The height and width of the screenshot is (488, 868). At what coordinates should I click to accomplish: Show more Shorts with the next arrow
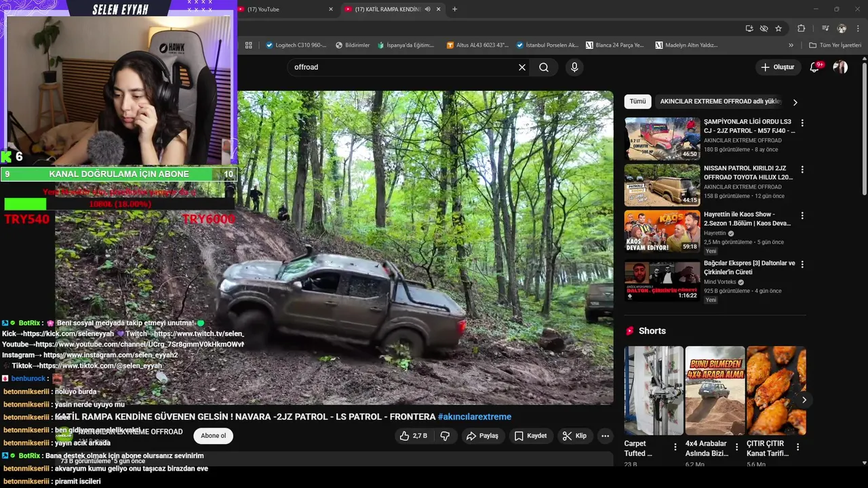804,400
